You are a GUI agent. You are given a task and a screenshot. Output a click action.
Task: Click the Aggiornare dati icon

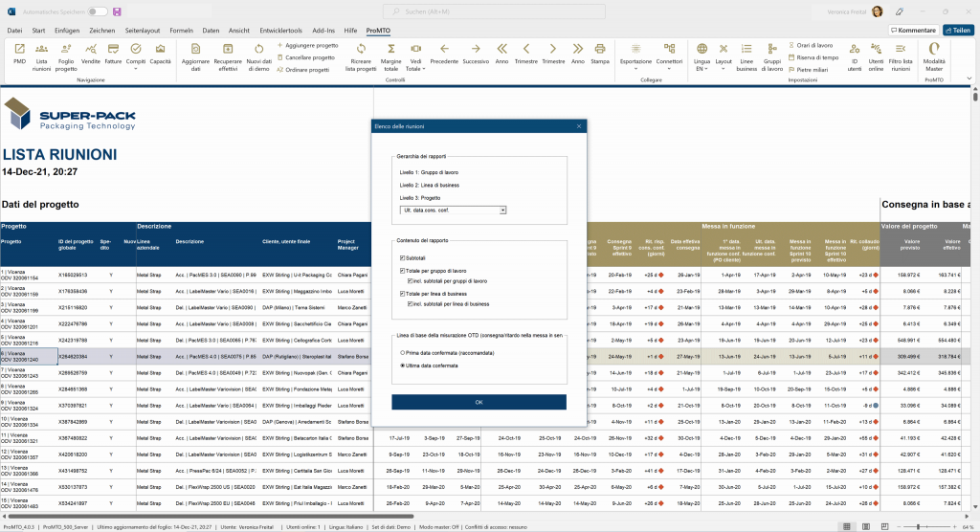click(195, 54)
